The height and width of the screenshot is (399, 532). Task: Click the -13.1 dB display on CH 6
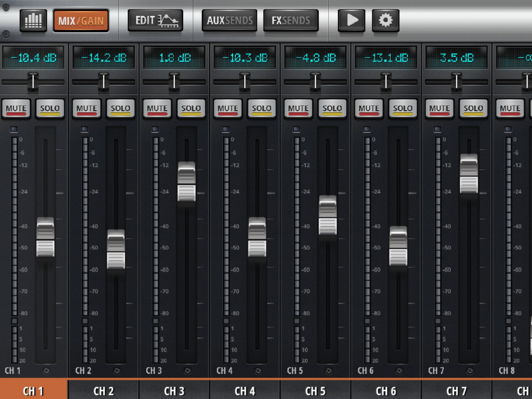[386, 58]
